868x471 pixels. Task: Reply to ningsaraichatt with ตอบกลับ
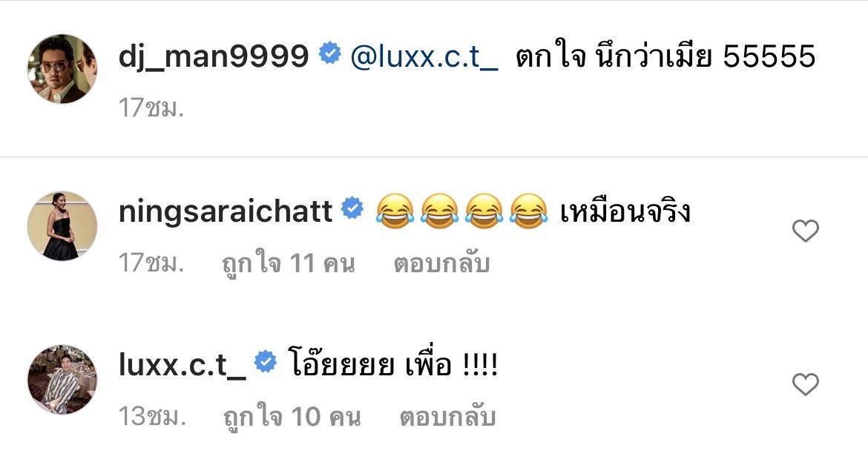441,263
